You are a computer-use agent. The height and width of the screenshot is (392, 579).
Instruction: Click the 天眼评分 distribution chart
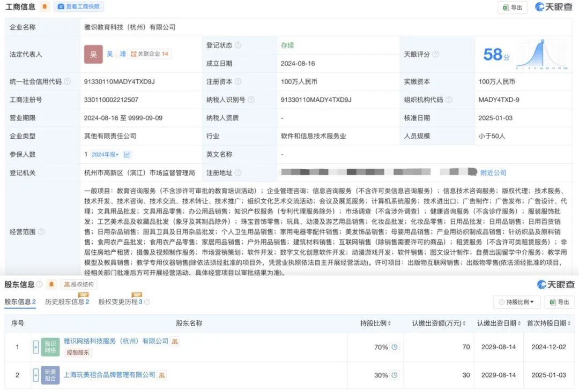tap(541, 54)
